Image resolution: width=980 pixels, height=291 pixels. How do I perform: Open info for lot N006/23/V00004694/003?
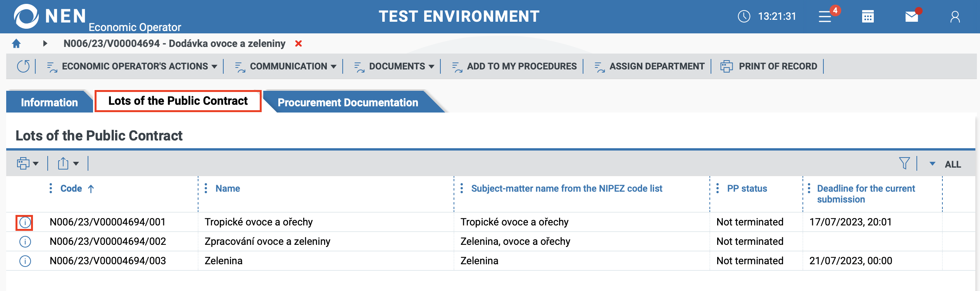25,261
